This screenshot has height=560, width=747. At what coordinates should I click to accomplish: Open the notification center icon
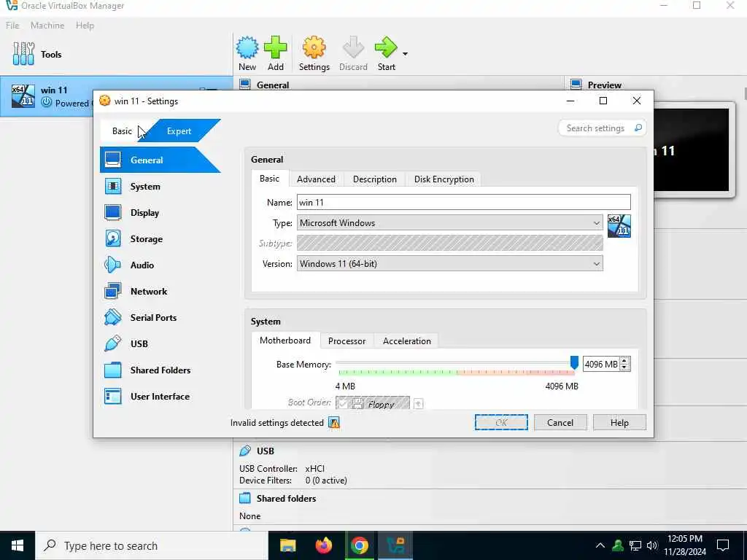723,545
